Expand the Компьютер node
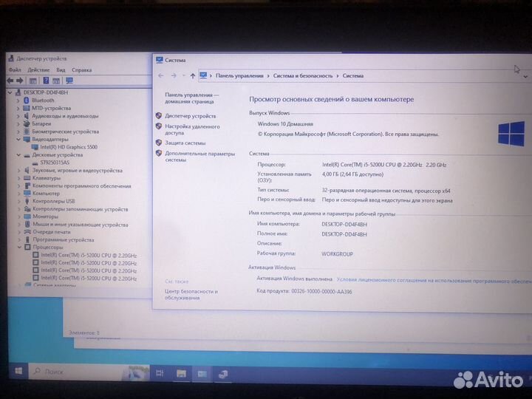 [x=18, y=194]
